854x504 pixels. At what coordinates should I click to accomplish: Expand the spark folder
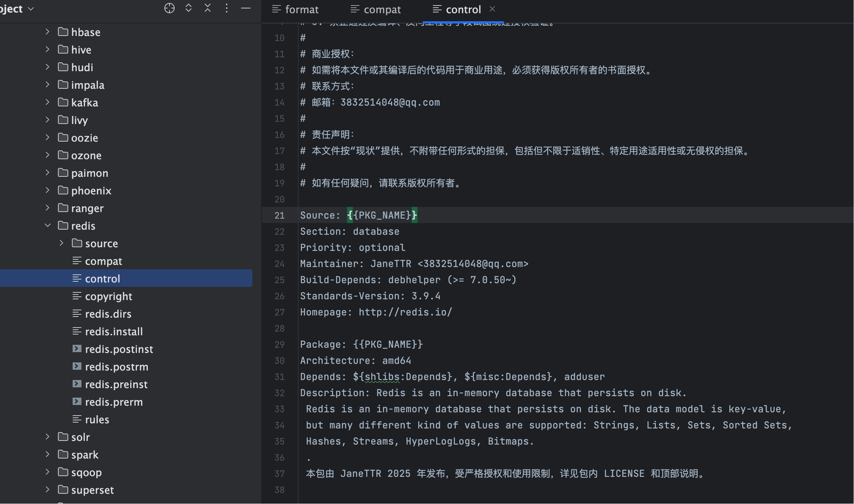click(47, 454)
